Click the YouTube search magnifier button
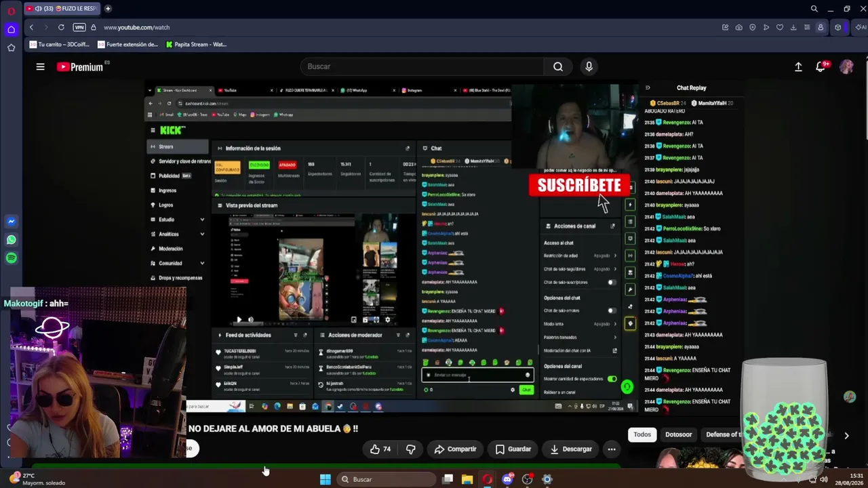 click(x=557, y=66)
